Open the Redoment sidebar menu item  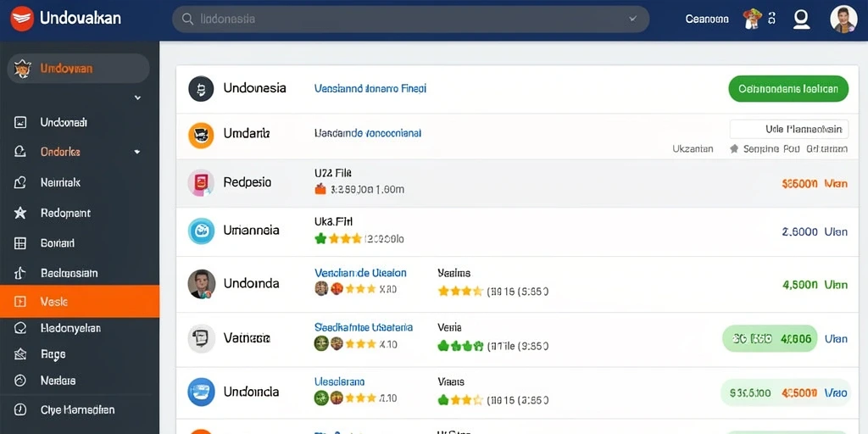[x=65, y=213]
